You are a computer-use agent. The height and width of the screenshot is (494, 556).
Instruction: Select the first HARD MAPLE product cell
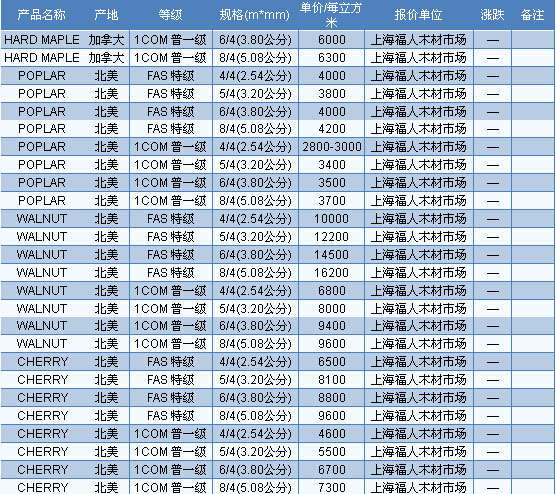[42, 40]
